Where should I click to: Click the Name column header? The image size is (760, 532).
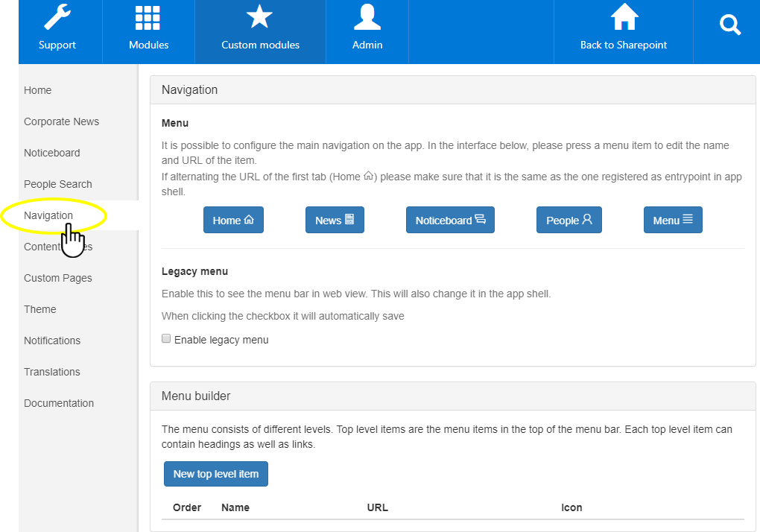click(x=235, y=507)
